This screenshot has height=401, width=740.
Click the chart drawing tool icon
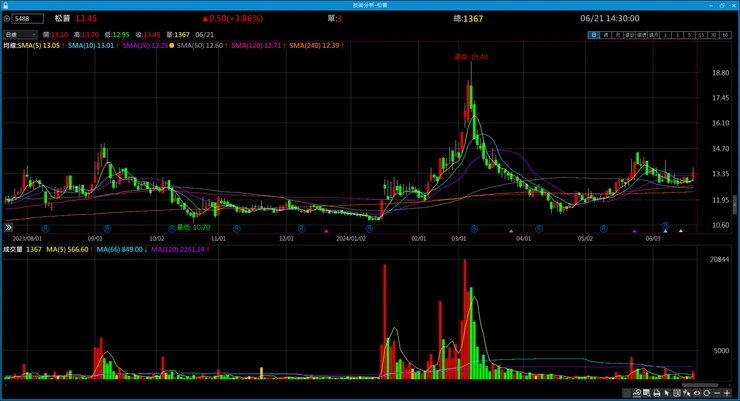[637, 393]
